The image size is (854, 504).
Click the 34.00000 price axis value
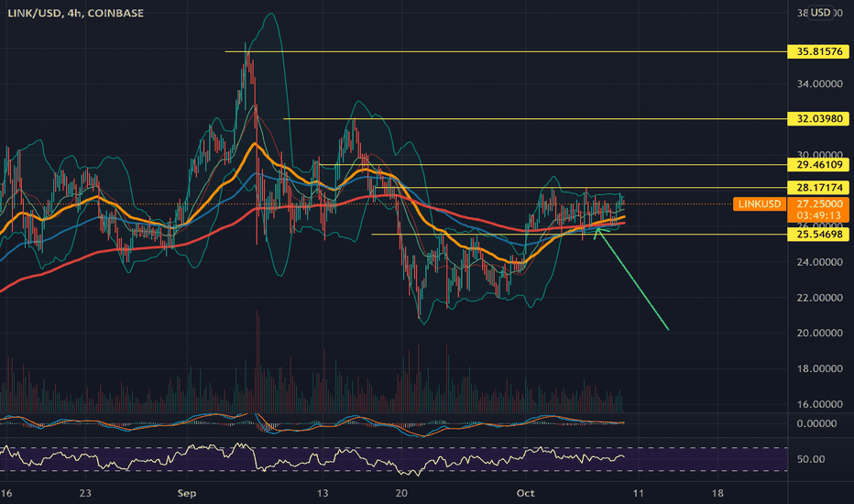(x=819, y=84)
